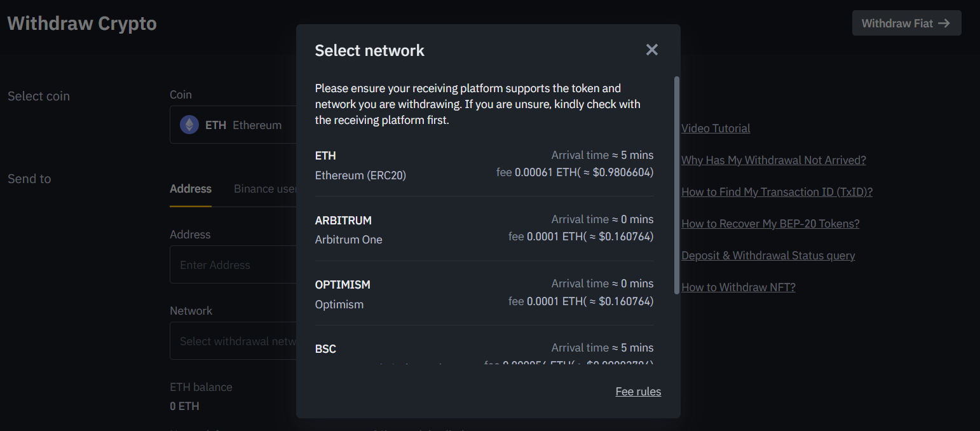This screenshot has height=431, width=980.
Task: Select the Optimism network
Action: click(x=484, y=294)
